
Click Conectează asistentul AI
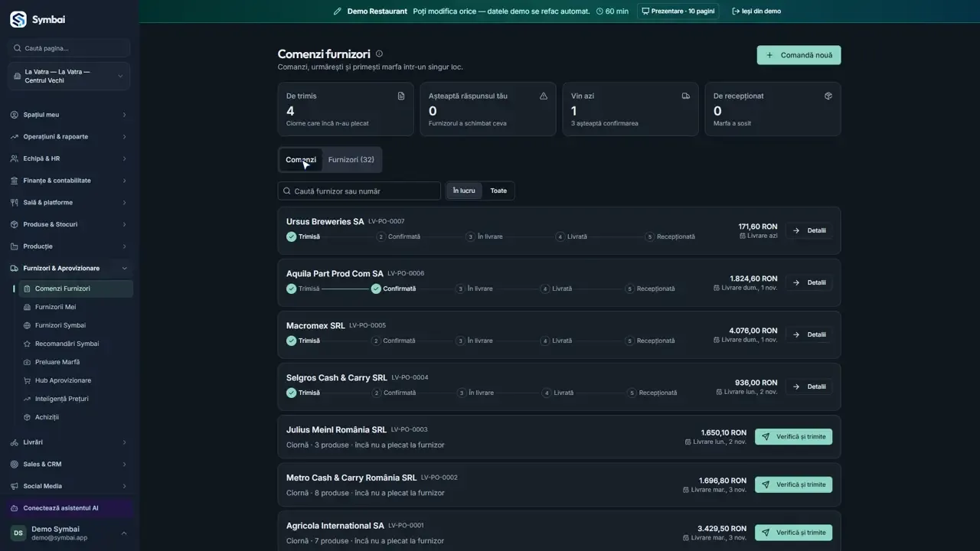point(70,508)
